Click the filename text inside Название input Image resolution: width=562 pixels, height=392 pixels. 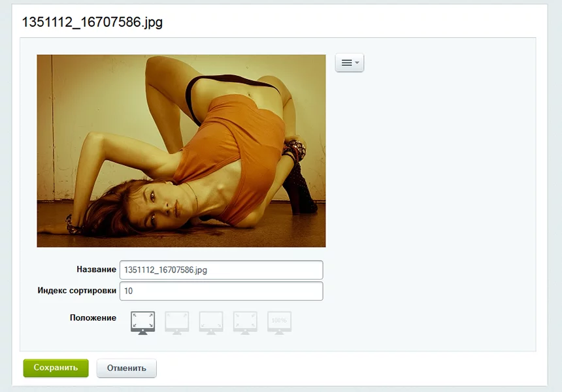(x=165, y=270)
